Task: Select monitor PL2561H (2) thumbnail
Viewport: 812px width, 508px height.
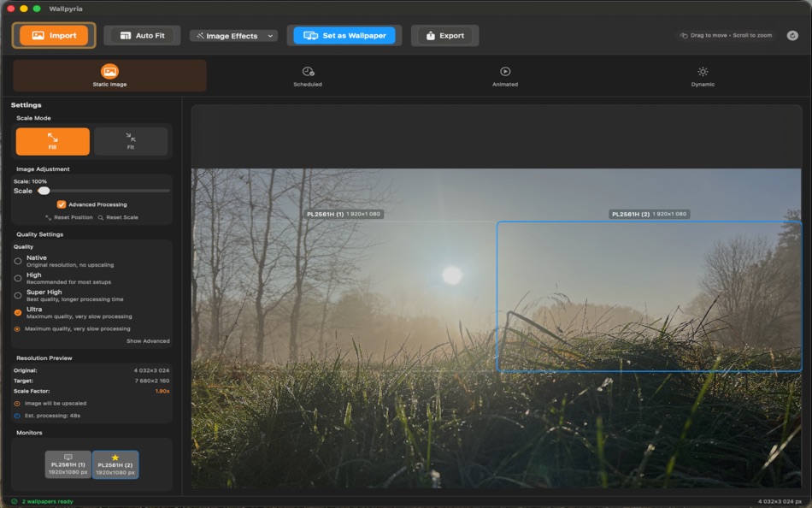Action: coord(115,464)
